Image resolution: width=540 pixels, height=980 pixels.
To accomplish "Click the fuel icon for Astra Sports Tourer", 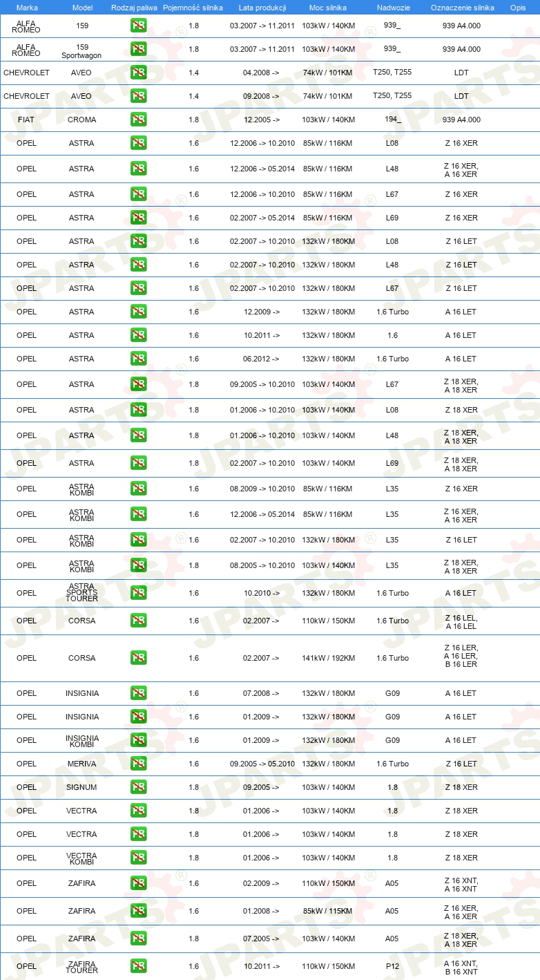I will click(x=138, y=593).
